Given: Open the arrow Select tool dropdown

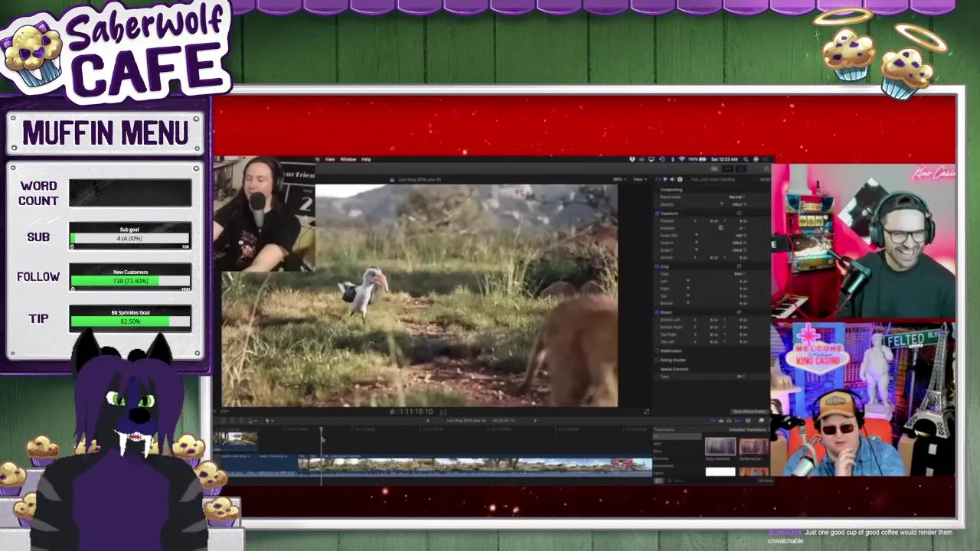Looking at the screenshot, I should tap(269, 420).
